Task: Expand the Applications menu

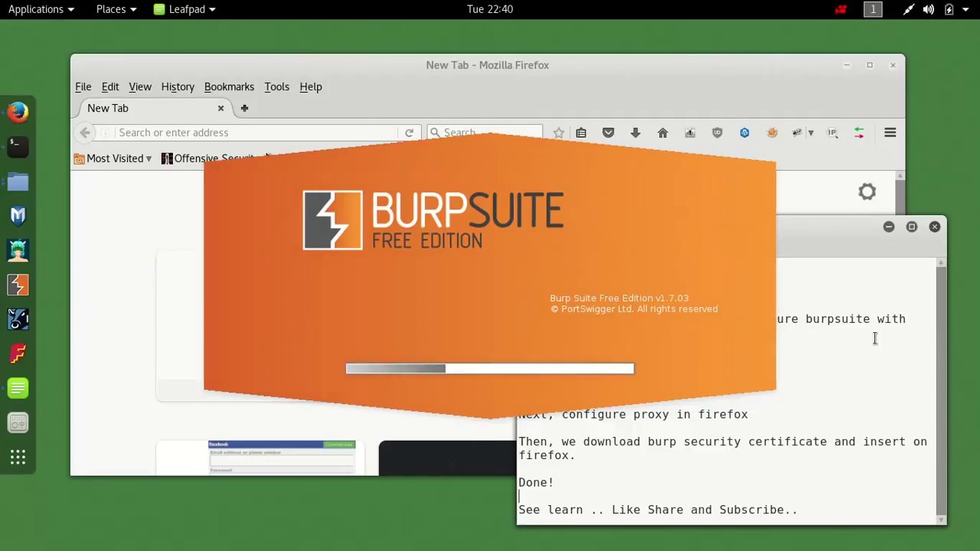Action: point(41,9)
